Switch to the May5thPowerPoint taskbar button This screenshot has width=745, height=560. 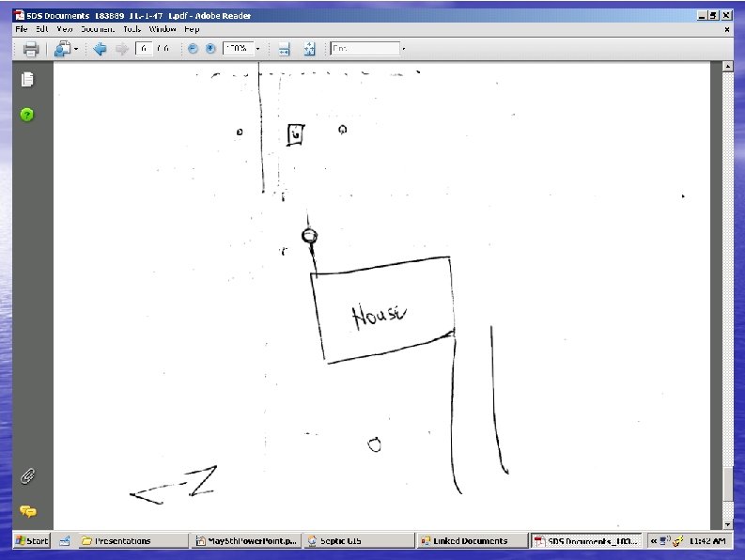pyautogui.click(x=246, y=540)
